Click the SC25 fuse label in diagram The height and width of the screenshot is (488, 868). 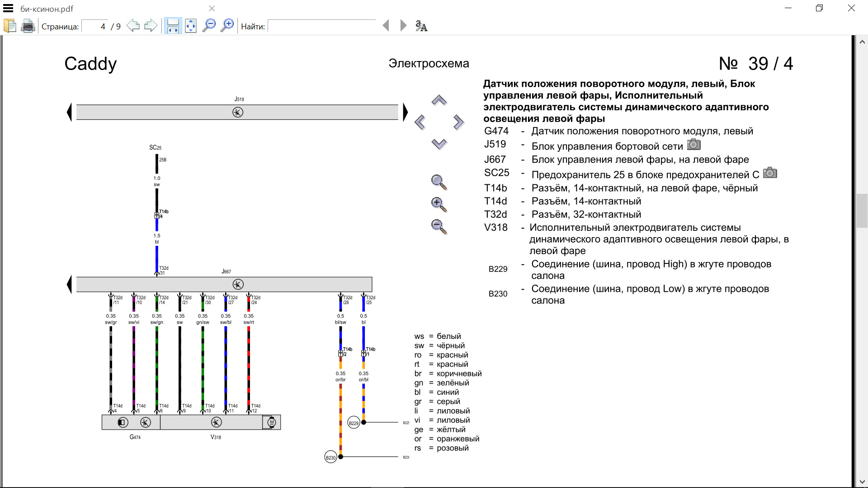[155, 147]
